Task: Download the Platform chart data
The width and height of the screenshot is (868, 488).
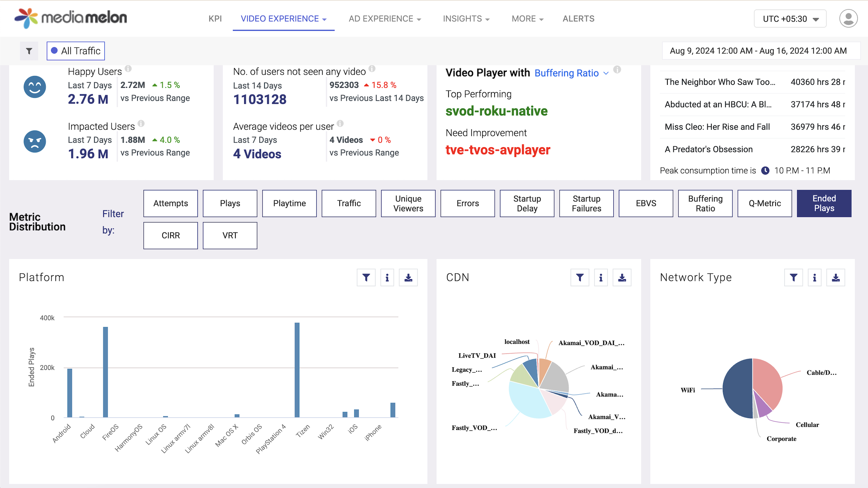Action: [x=408, y=277]
